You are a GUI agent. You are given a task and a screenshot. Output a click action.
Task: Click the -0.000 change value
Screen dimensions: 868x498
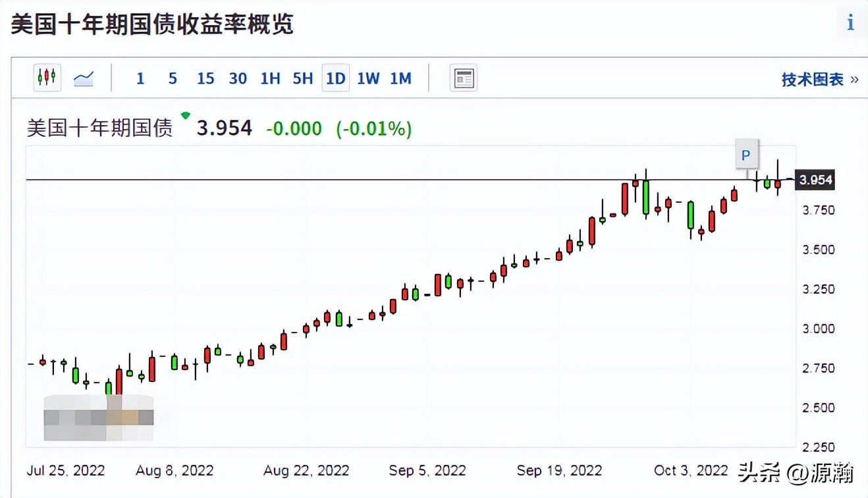pos(294,128)
